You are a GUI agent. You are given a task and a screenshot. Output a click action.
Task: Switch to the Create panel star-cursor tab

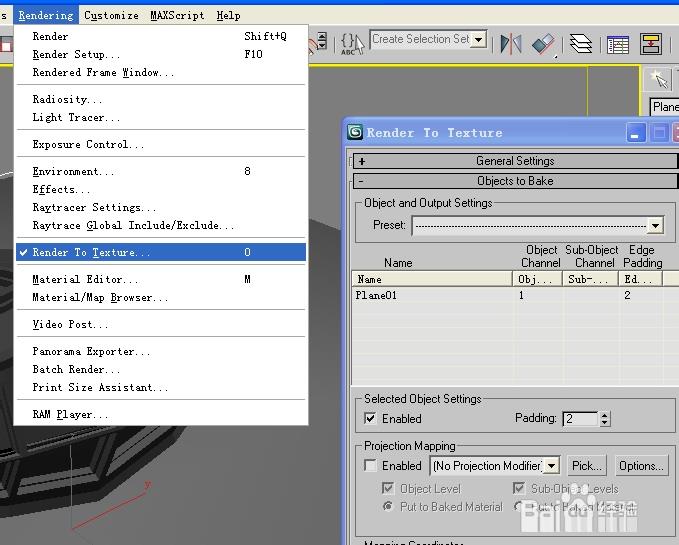(658, 79)
